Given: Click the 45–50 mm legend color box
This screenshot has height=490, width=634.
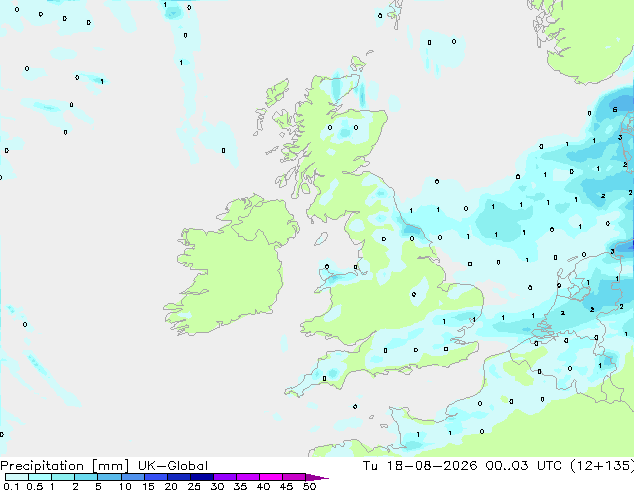Looking at the screenshot, I should (x=294, y=477).
